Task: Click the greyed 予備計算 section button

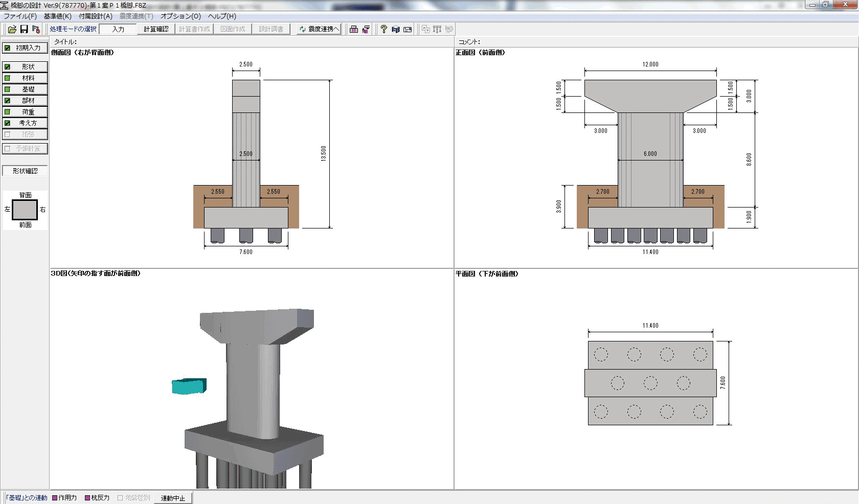Action: pyautogui.click(x=25, y=149)
